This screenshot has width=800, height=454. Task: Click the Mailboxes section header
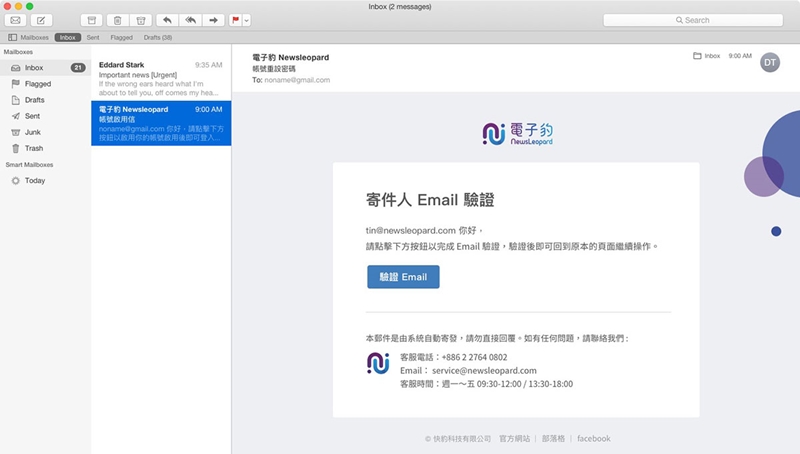pos(18,52)
